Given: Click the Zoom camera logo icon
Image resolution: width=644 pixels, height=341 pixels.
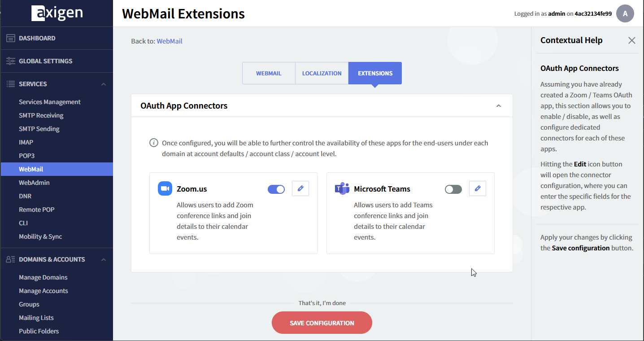Looking at the screenshot, I should 165,189.
